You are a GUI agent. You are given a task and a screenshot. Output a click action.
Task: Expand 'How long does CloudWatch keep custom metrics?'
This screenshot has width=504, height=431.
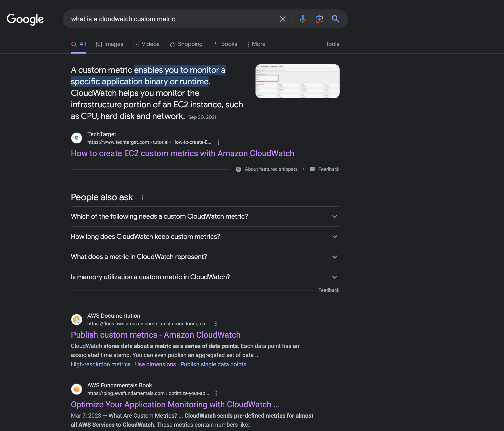[x=205, y=237]
